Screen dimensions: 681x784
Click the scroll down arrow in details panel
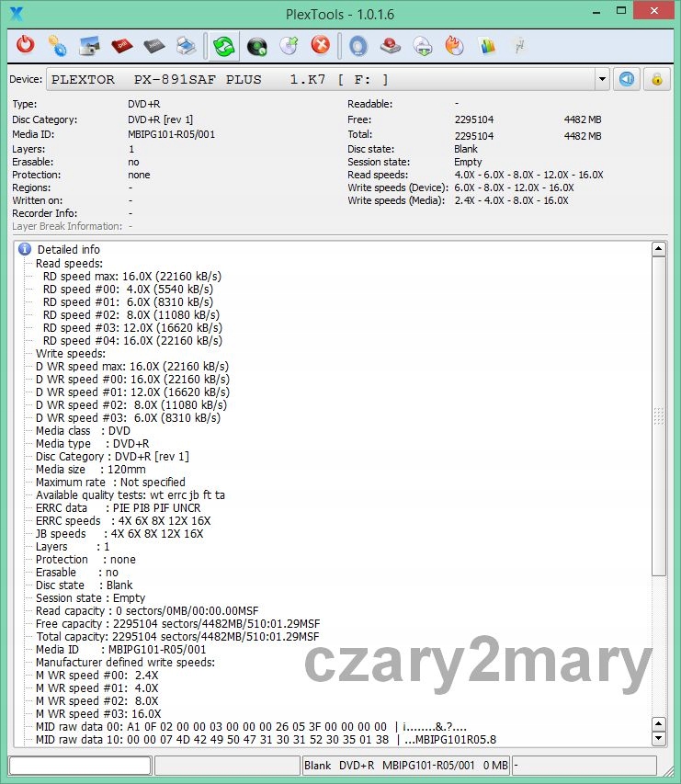point(658,738)
